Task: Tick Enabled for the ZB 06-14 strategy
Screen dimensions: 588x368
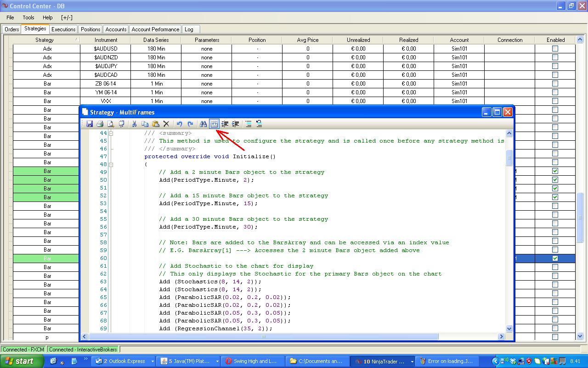Action: [x=555, y=83]
